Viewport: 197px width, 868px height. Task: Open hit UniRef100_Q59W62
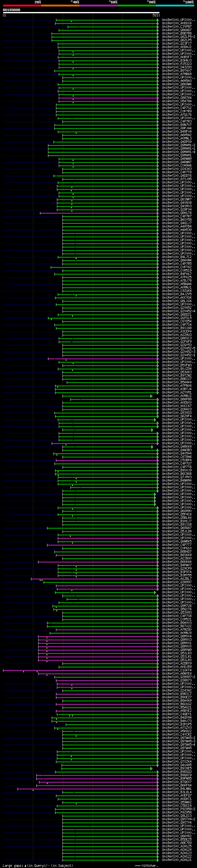click(177, 802)
